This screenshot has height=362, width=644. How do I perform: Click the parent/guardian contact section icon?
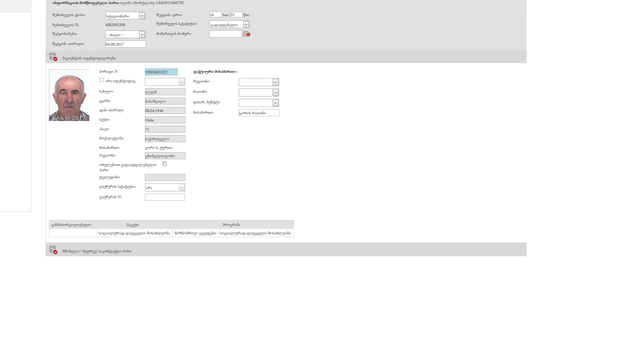(x=53, y=250)
